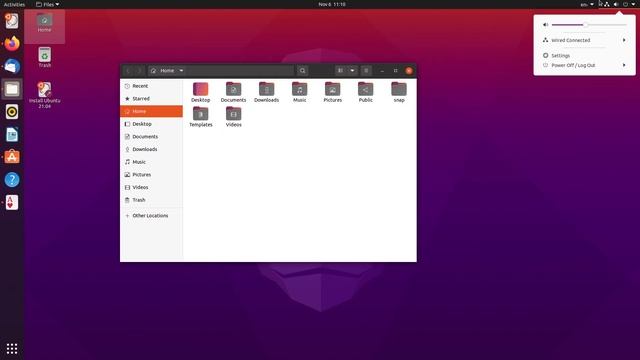Click the Files icon in the dock
The width and height of the screenshot is (640, 360).
12,89
